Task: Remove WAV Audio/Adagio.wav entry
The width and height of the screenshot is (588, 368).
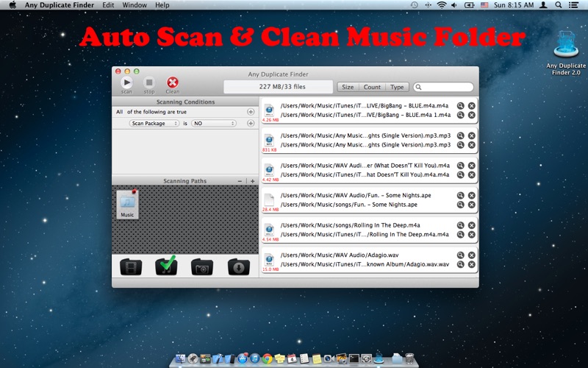Action: [472, 255]
